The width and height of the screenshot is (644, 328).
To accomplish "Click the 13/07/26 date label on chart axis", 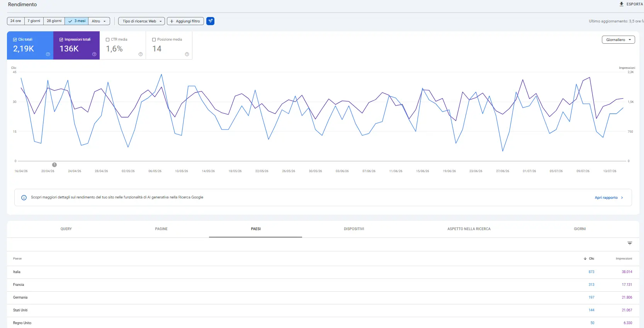I will (610, 171).
